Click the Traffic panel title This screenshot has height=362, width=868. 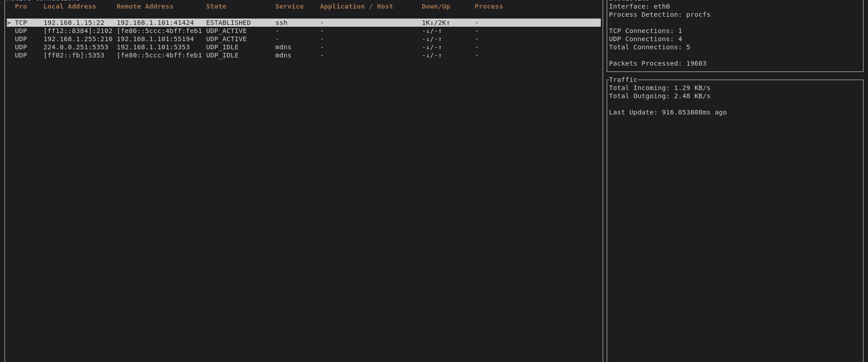(x=623, y=80)
